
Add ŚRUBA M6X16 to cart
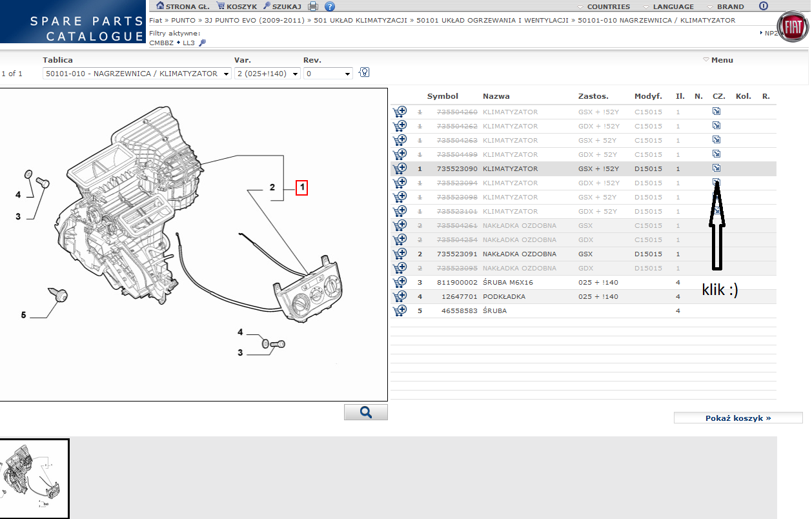pyautogui.click(x=400, y=282)
